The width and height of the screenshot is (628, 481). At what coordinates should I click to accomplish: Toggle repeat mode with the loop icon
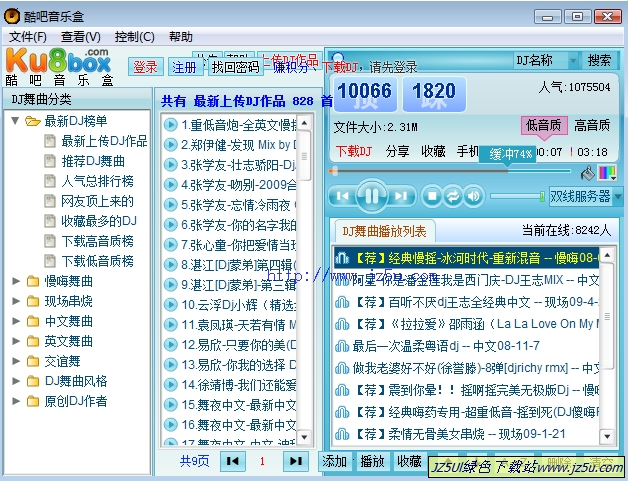453,196
